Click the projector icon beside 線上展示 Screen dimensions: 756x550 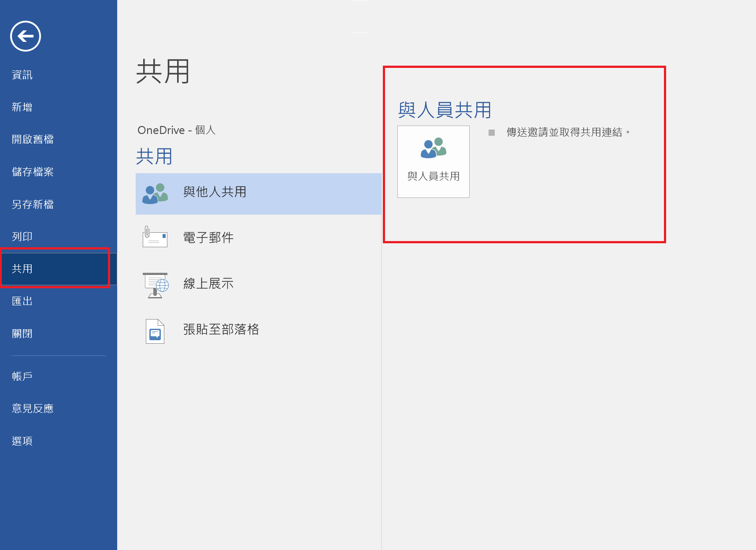(x=155, y=285)
